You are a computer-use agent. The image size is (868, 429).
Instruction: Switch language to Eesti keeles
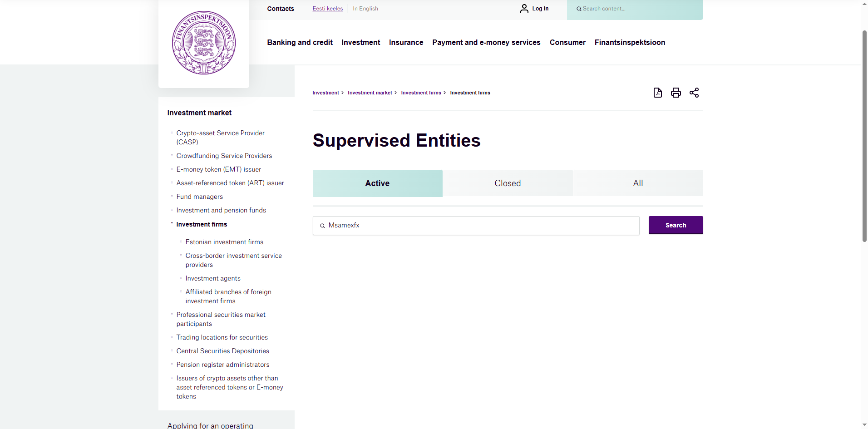point(327,9)
